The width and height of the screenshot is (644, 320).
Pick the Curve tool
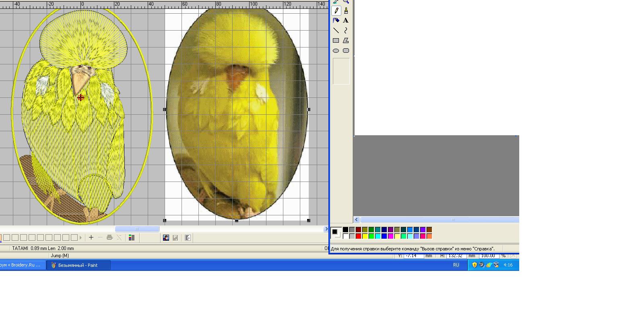[346, 31]
